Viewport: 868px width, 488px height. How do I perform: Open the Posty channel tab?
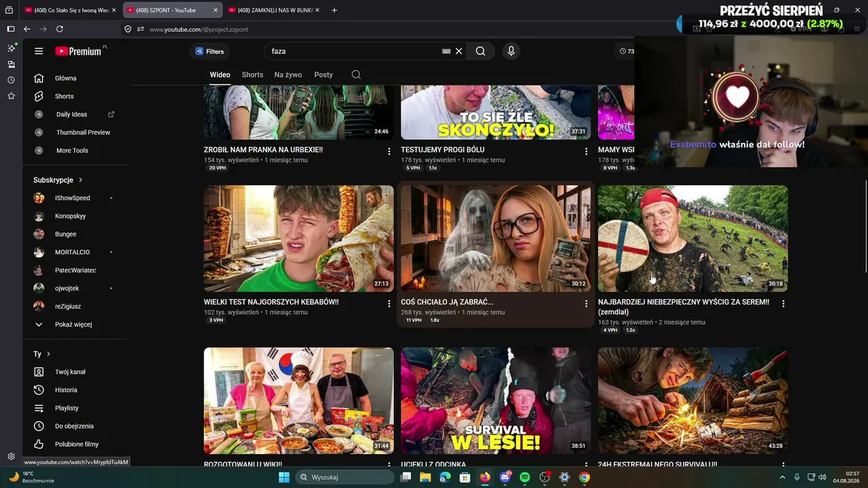(x=323, y=75)
